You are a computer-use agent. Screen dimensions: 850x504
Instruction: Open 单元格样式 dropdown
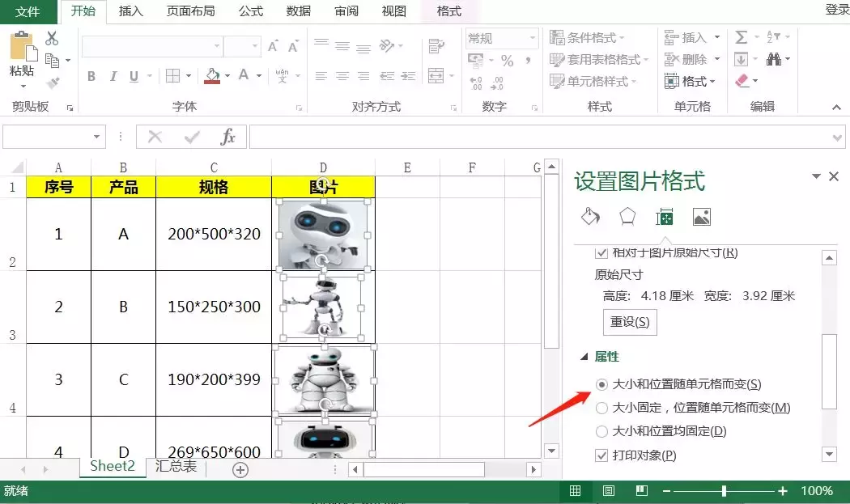[x=593, y=81]
